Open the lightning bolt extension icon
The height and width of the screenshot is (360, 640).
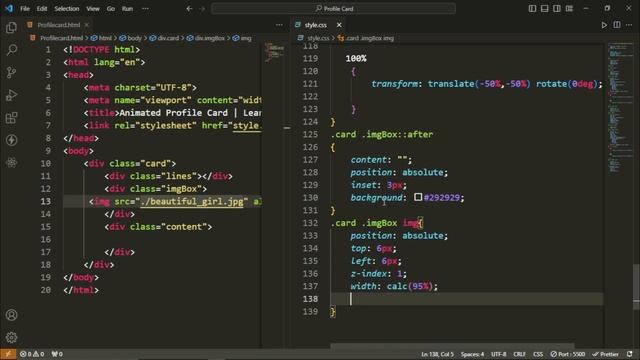(x=11, y=140)
